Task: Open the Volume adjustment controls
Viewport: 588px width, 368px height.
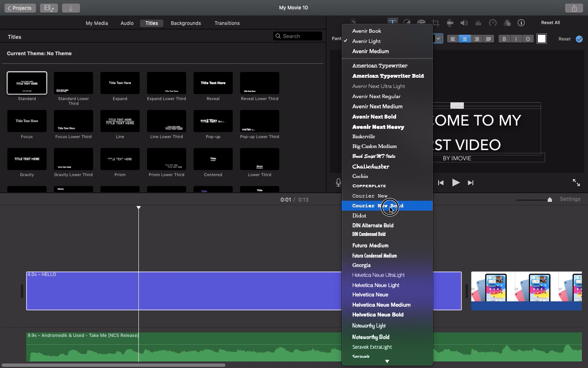Action: 464,23
